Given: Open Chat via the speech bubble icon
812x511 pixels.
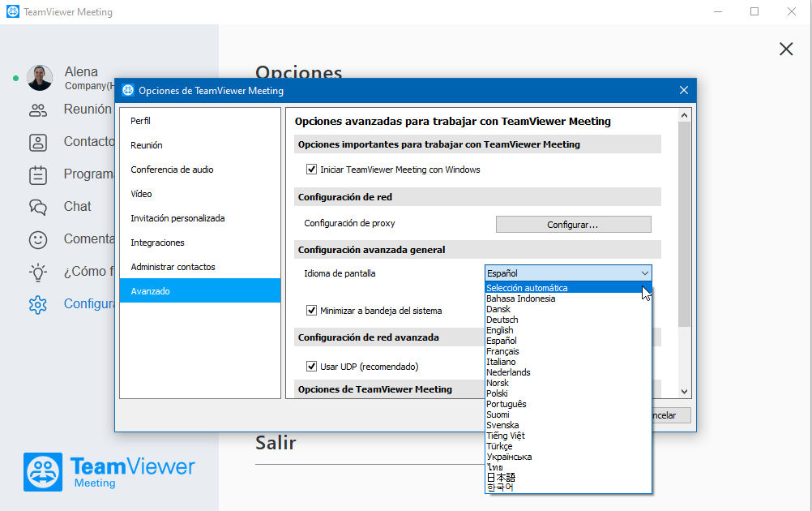Looking at the screenshot, I should [x=38, y=208].
